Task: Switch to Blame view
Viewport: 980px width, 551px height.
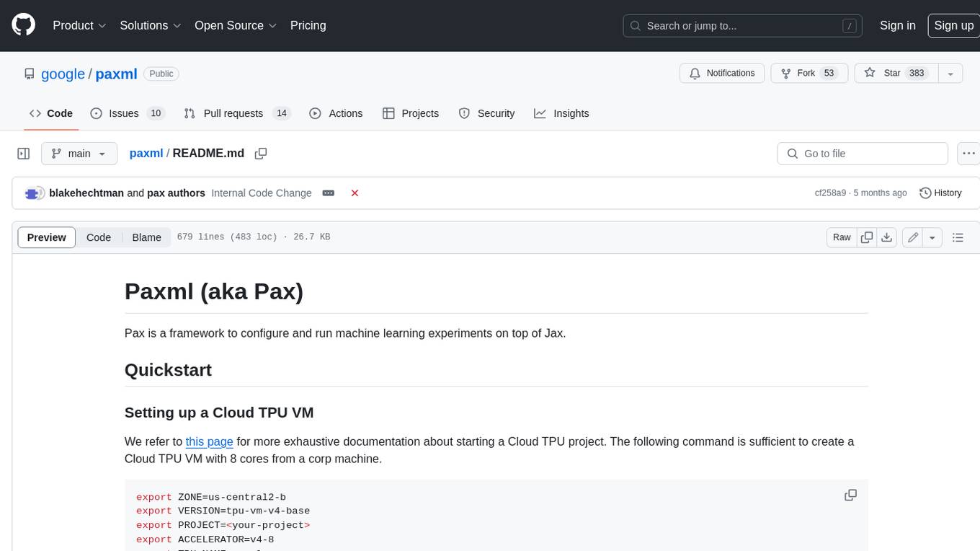Action: pos(146,237)
